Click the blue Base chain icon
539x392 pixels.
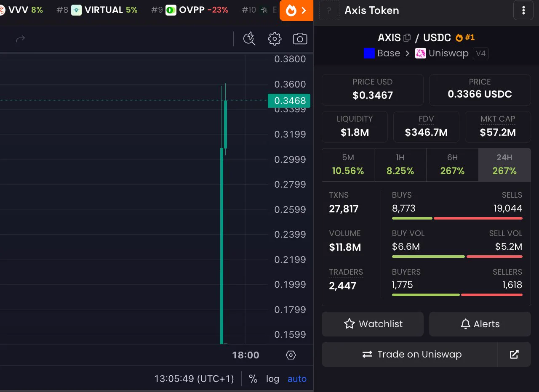pyautogui.click(x=369, y=53)
